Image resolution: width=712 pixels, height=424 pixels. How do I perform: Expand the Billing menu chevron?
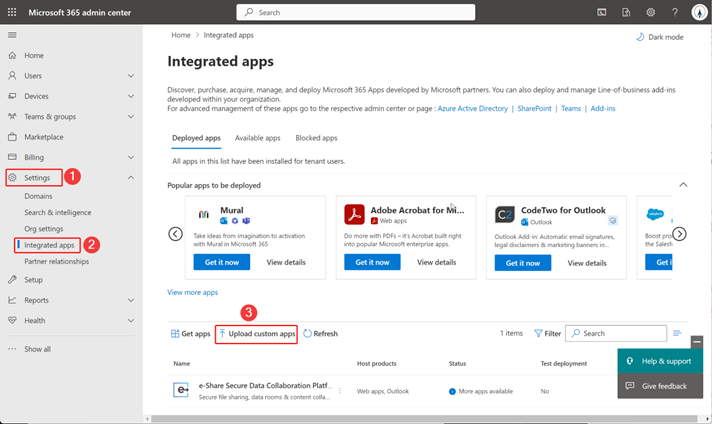[131, 157]
